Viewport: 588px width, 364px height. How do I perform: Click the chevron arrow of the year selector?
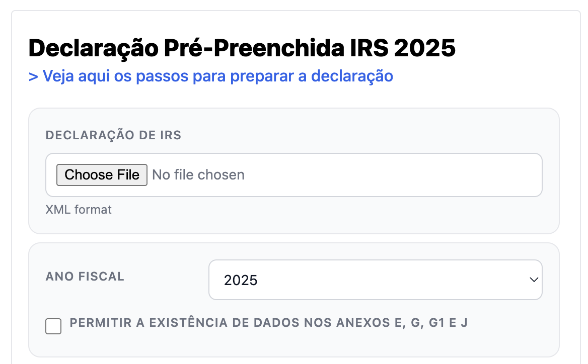click(x=534, y=280)
